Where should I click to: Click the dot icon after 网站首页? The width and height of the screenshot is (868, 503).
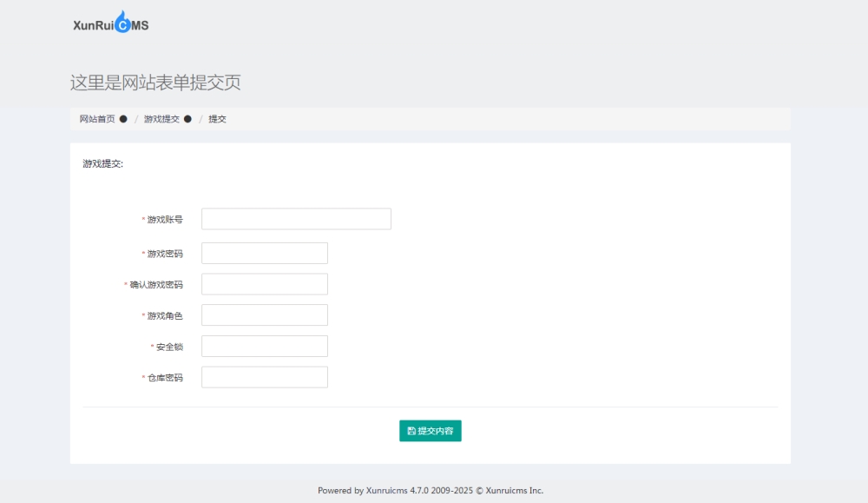123,119
